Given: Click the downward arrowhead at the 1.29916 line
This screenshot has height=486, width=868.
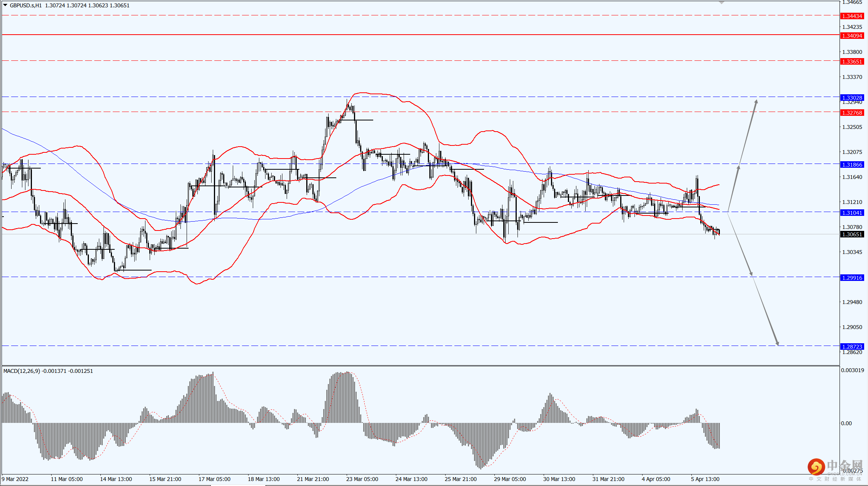Looking at the screenshot, I should point(751,273).
